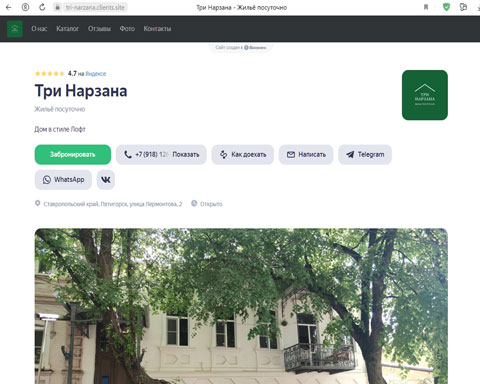The image size is (480, 384).
Task: Open the building photo with trees
Action: pyautogui.click(x=241, y=306)
